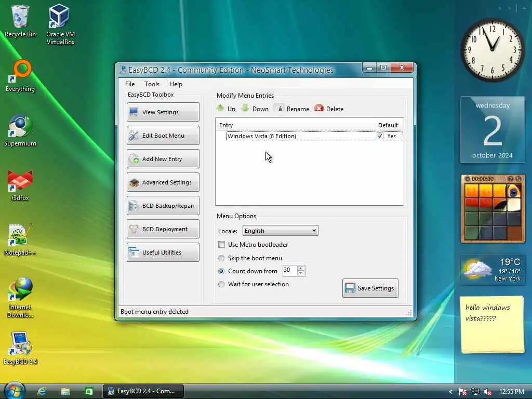Move selected entry Down
Image resolution: width=532 pixels, height=399 pixels.
click(x=255, y=109)
